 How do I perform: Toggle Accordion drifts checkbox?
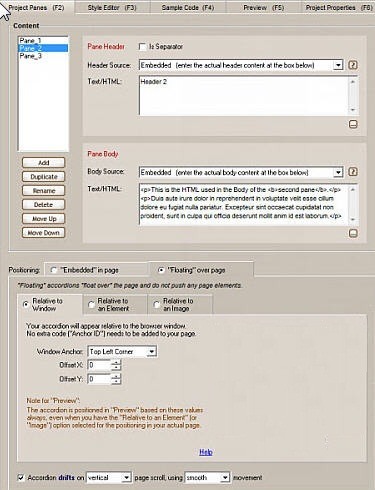click(x=21, y=478)
